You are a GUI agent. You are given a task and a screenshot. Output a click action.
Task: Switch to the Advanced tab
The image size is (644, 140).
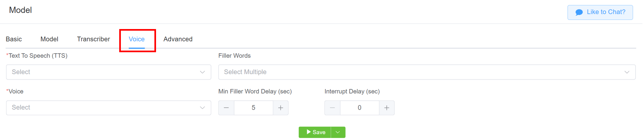tap(178, 39)
